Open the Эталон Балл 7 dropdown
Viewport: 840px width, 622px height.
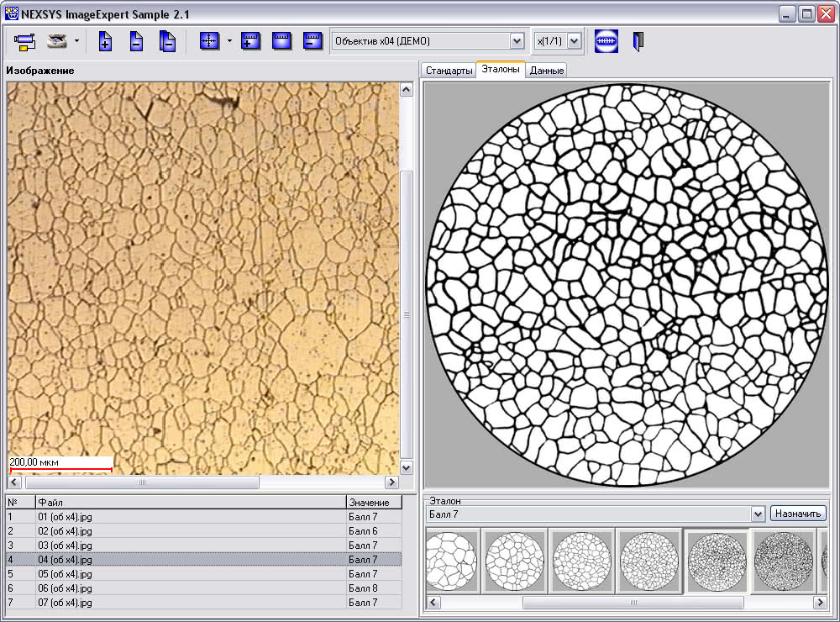[x=758, y=514]
